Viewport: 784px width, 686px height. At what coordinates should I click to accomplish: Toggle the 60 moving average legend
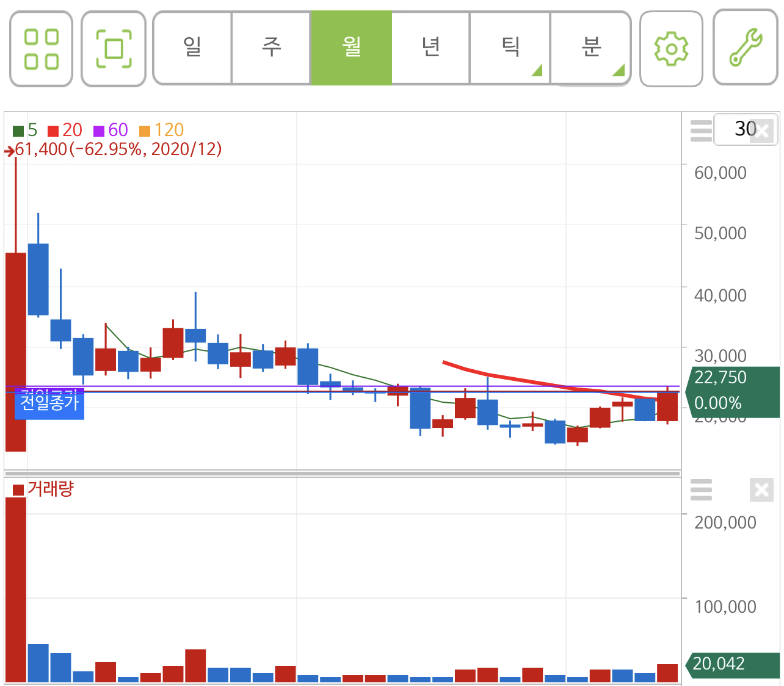pos(111,130)
